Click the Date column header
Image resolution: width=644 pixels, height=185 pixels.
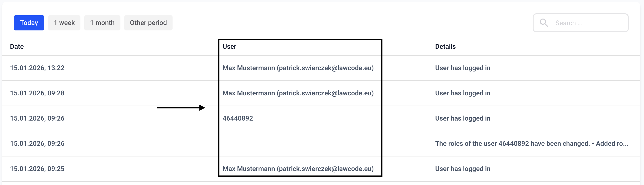coord(17,46)
